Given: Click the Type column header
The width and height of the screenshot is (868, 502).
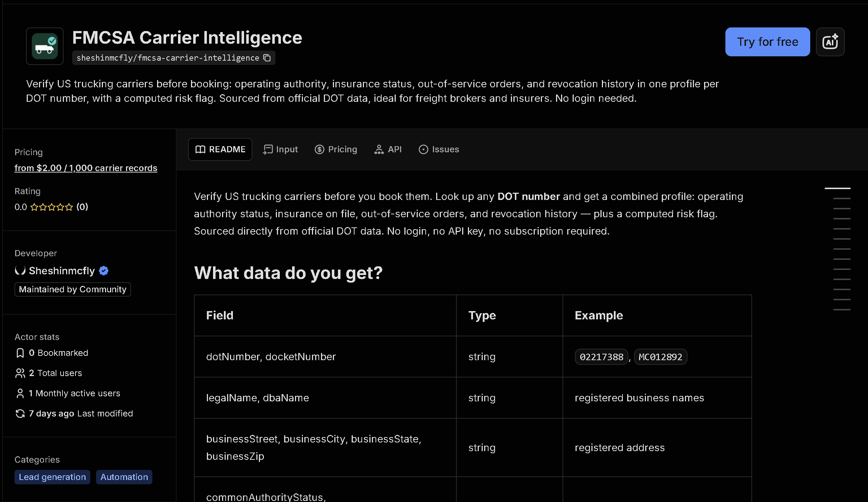Looking at the screenshot, I should click(x=509, y=316).
